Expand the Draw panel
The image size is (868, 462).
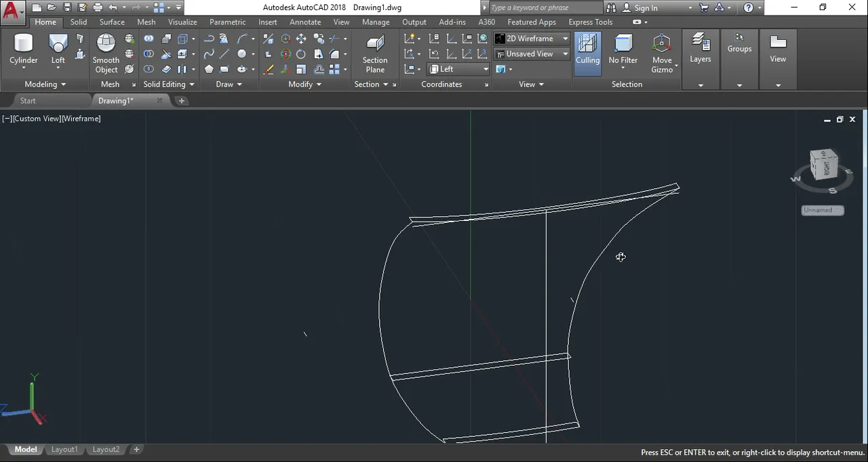tap(229, 85)
